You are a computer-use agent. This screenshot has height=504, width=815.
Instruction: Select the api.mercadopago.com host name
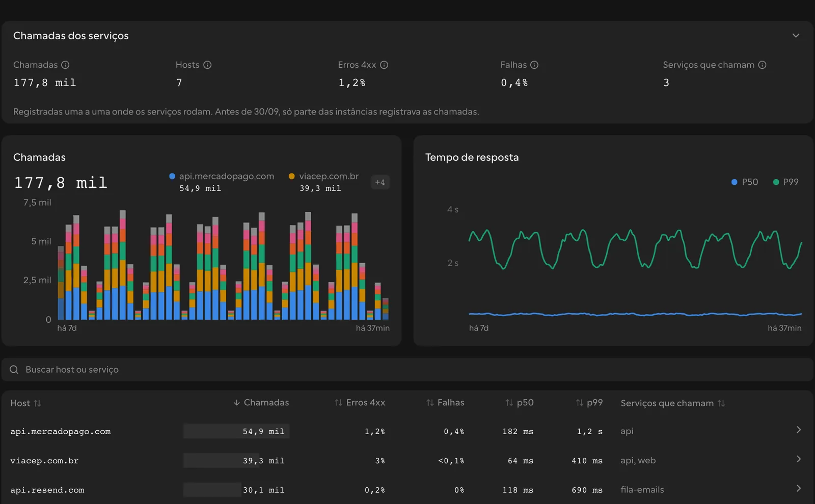pos(61,432)
